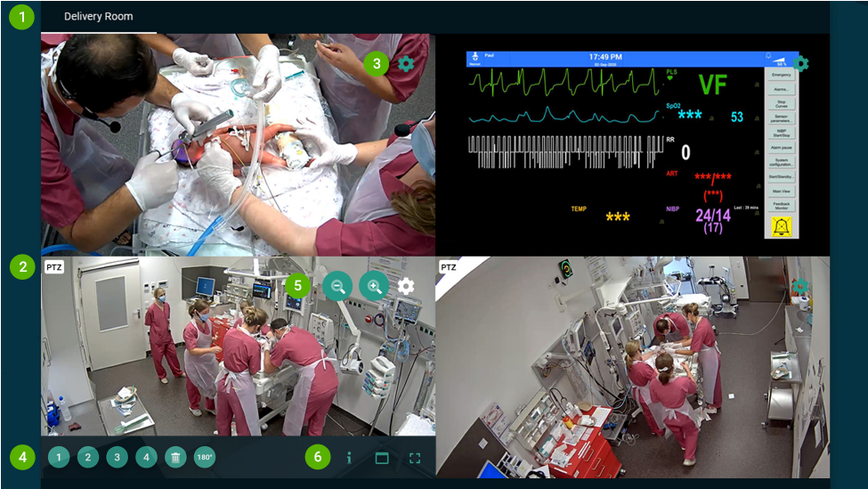Screen dimensions: 868x489
Task: Open System configuration on the monitor
Action: pos(780,162)
